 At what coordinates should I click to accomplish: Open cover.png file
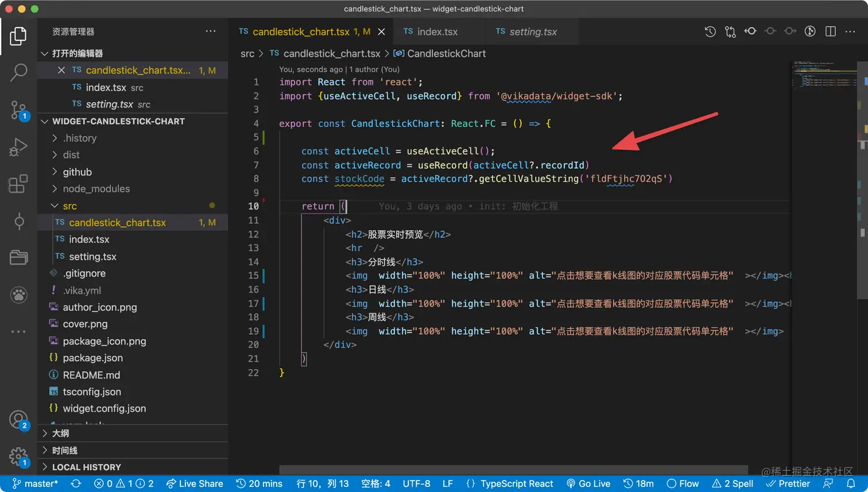coord(133,324)
